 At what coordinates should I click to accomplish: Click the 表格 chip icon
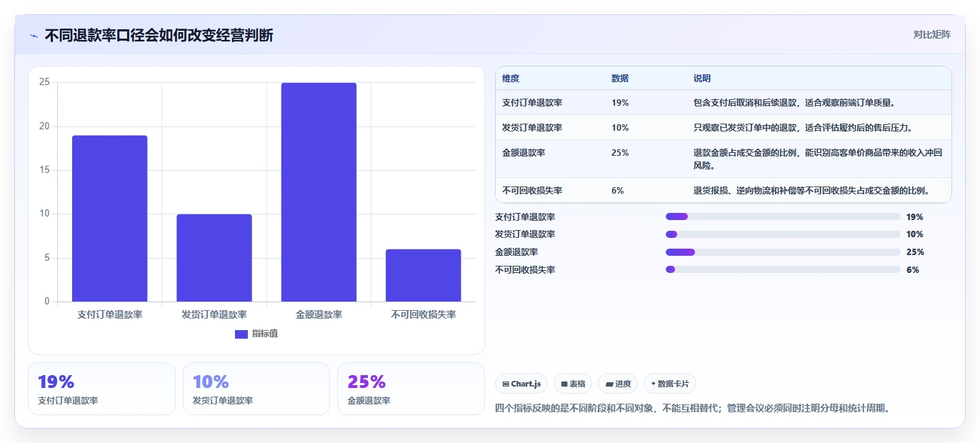pyautogui.click(x=564, y=384)
